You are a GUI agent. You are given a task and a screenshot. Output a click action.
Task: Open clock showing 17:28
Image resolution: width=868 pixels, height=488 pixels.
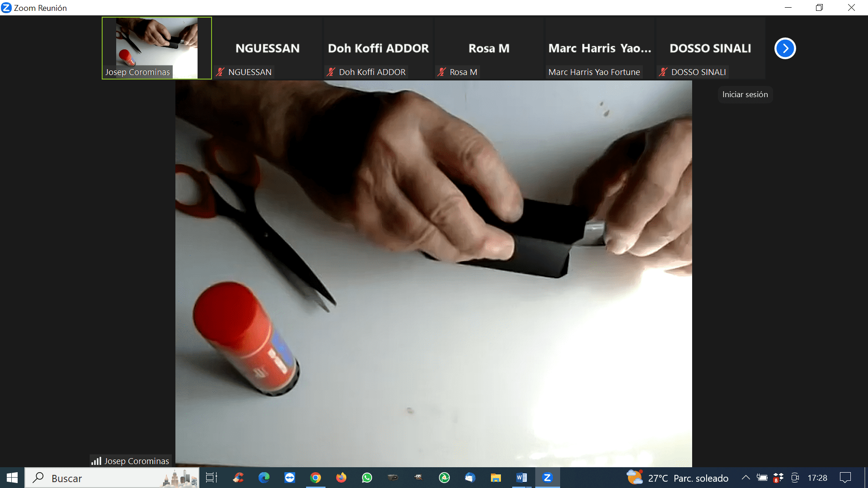point(817,478)
